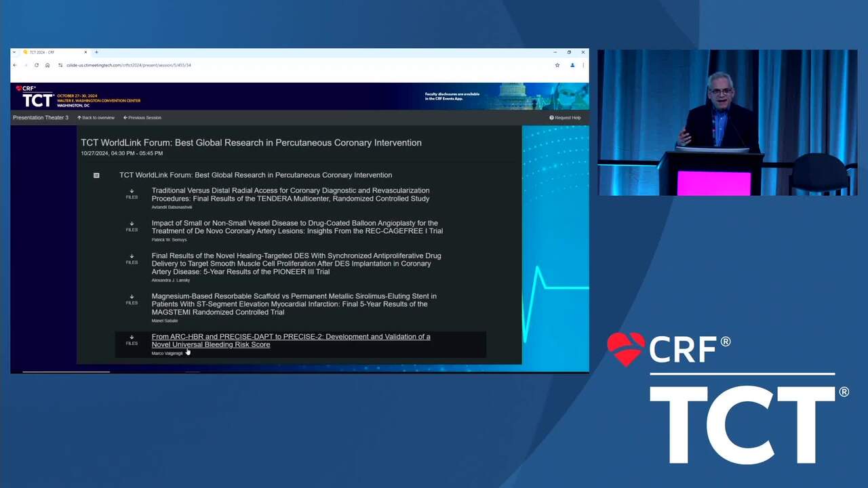The image size is (868, 488).
Task: Click the CRF TCT logo in the banner
Action: click(35, 96)
